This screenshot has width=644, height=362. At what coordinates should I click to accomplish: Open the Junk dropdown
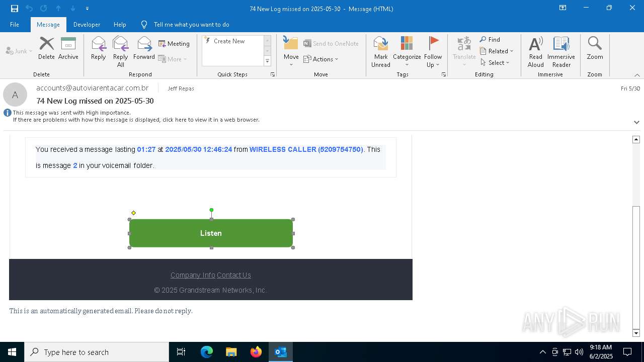click(19, 51)
